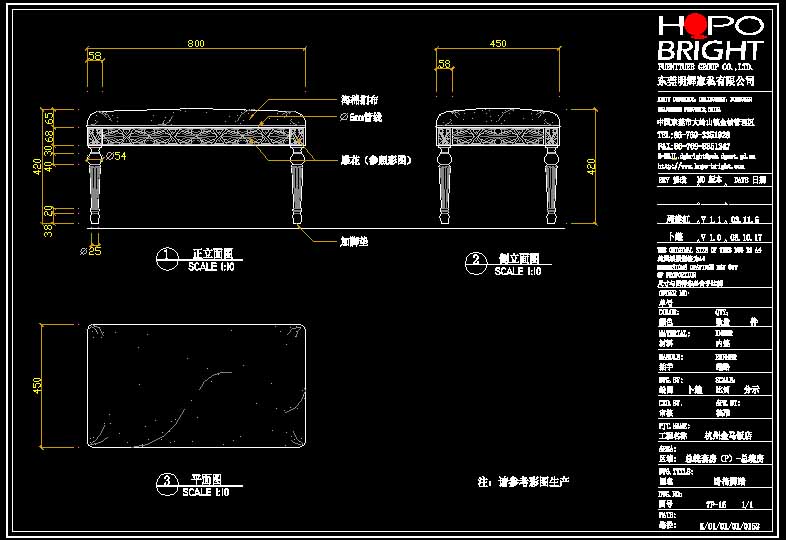The width and height of the screenshot is (786, 540).
Task: Click the drawing title value in title block
Action: tap(729, 481)
